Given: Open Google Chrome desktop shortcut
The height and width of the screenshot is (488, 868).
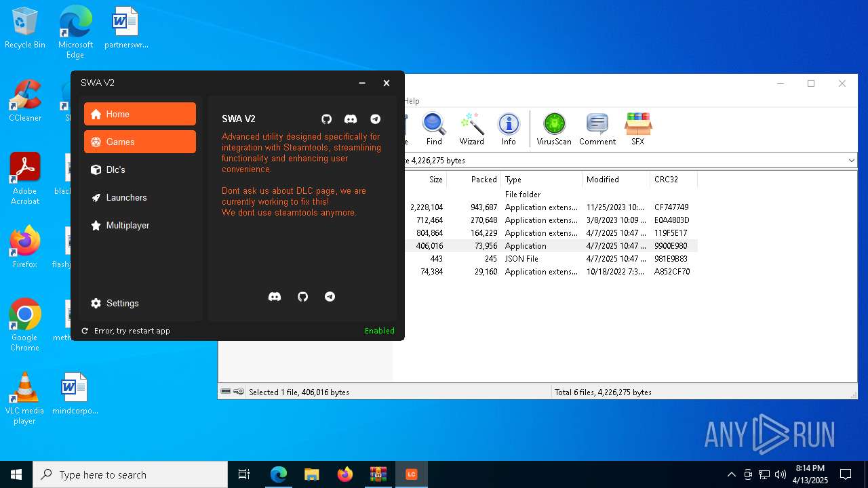Looking at the screenshot, I should coord(25,325).
